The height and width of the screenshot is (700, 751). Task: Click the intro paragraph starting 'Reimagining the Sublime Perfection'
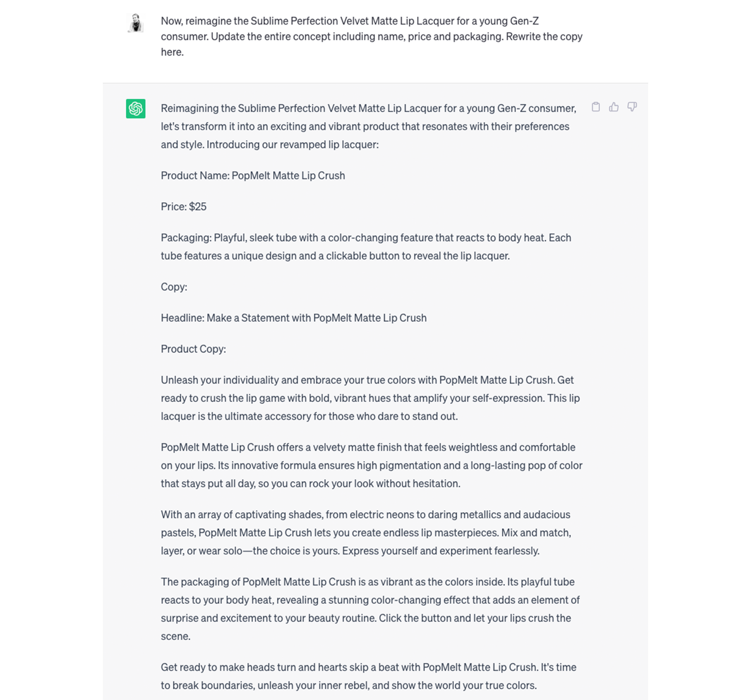[368, 126]
